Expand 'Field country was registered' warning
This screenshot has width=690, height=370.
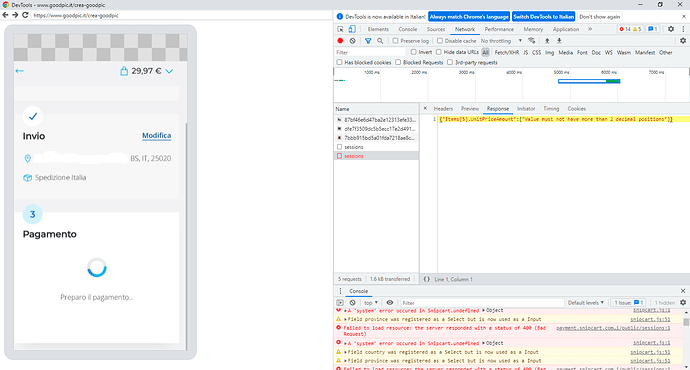[345, 352]
